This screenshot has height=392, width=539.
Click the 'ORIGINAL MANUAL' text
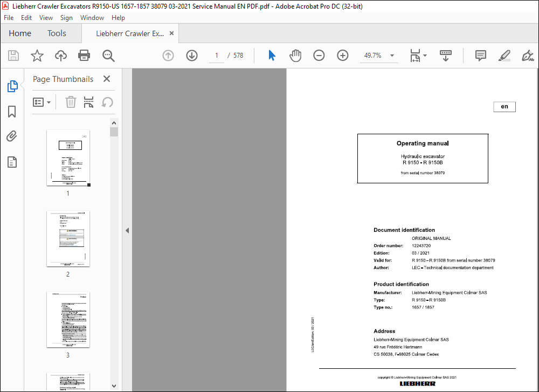[431, 238]
